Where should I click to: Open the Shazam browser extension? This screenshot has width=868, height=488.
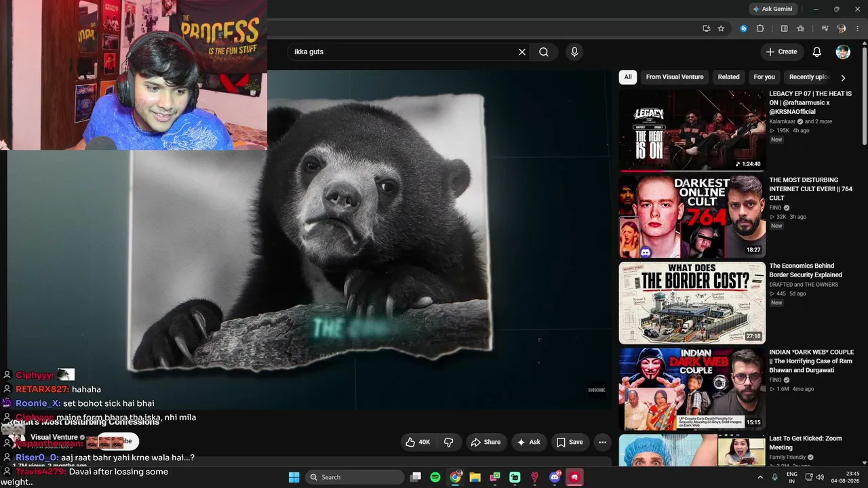744,28
